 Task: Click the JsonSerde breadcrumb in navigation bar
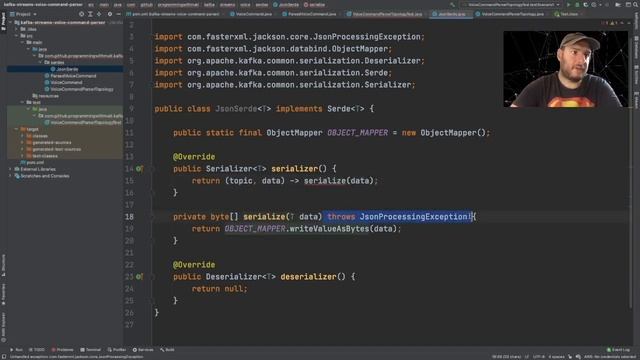tap(286, 4)
